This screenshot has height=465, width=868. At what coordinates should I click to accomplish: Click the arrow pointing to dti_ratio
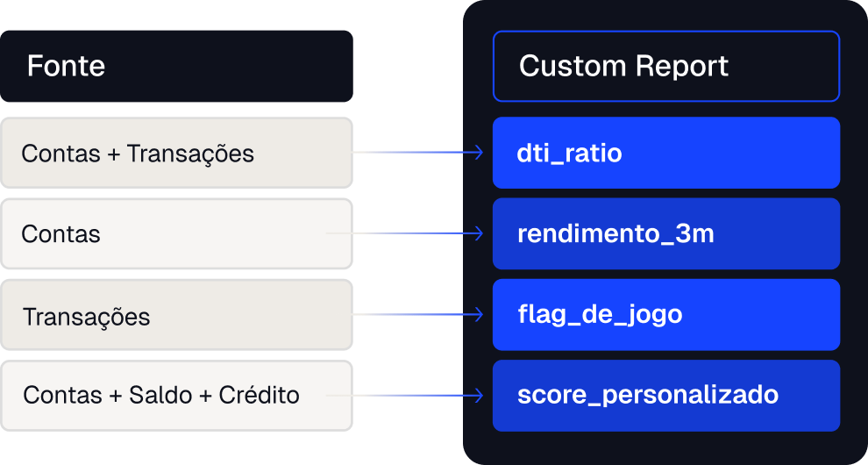(x=477, y=153)
